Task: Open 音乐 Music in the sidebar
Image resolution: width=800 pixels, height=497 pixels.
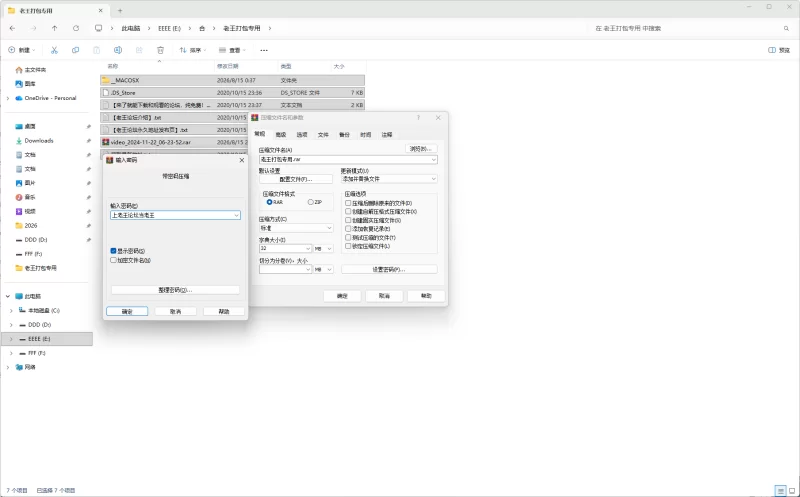Action: 26,197
